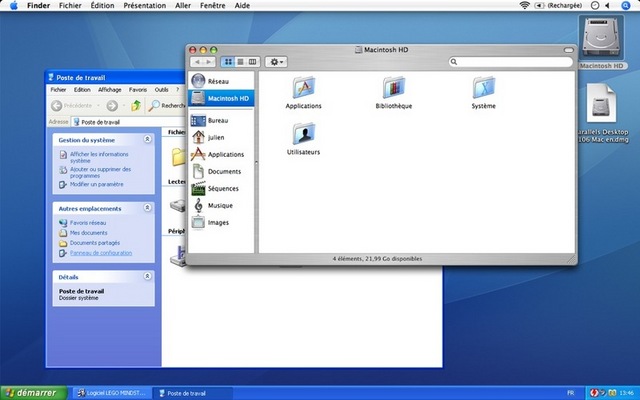Go forward in the Finder window

coord(209,62)
